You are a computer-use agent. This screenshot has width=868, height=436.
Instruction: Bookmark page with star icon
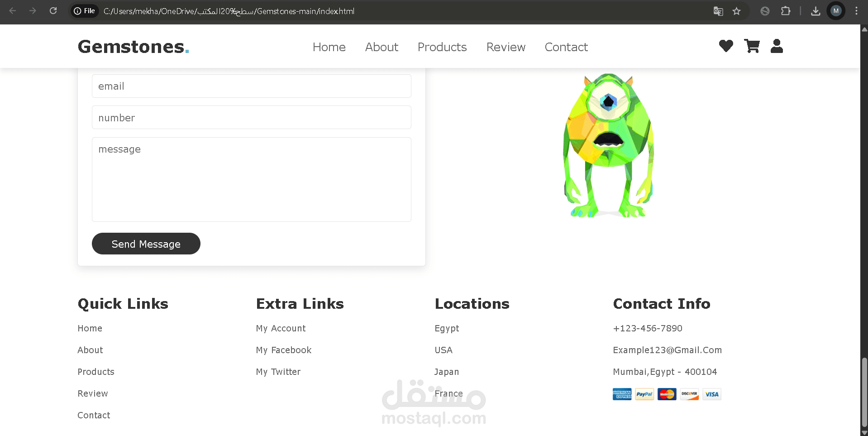(x=737, y=11)
